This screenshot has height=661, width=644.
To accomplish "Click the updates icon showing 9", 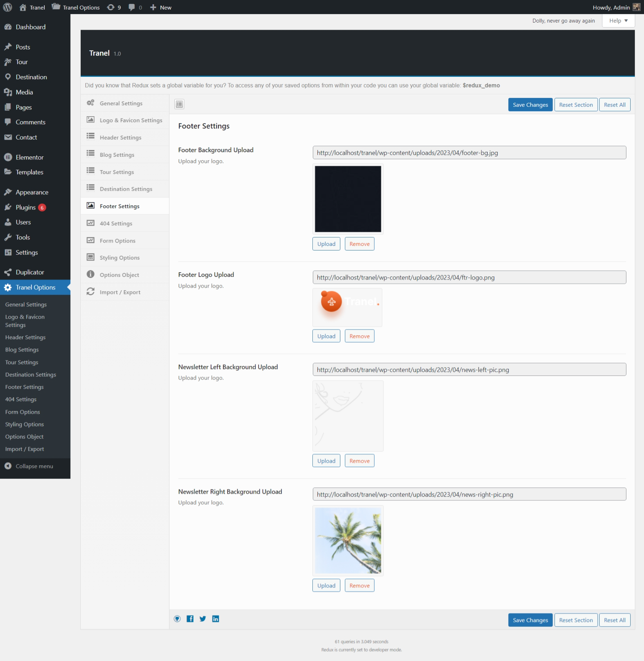I will pos(111,7).
